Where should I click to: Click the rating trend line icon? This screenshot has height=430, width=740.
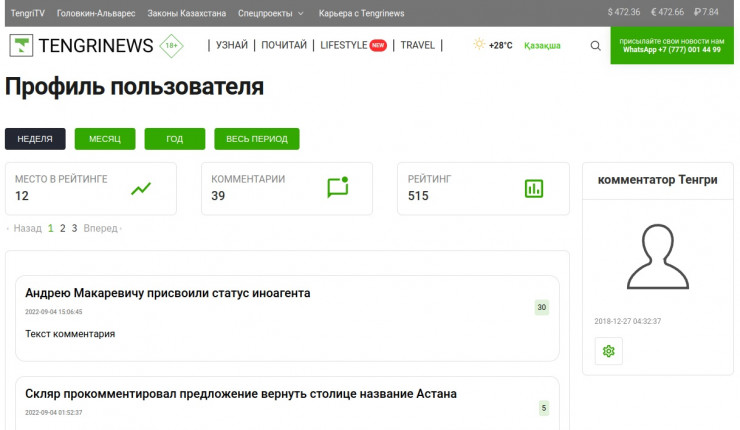pyautogui.click(x=141, y=188)
